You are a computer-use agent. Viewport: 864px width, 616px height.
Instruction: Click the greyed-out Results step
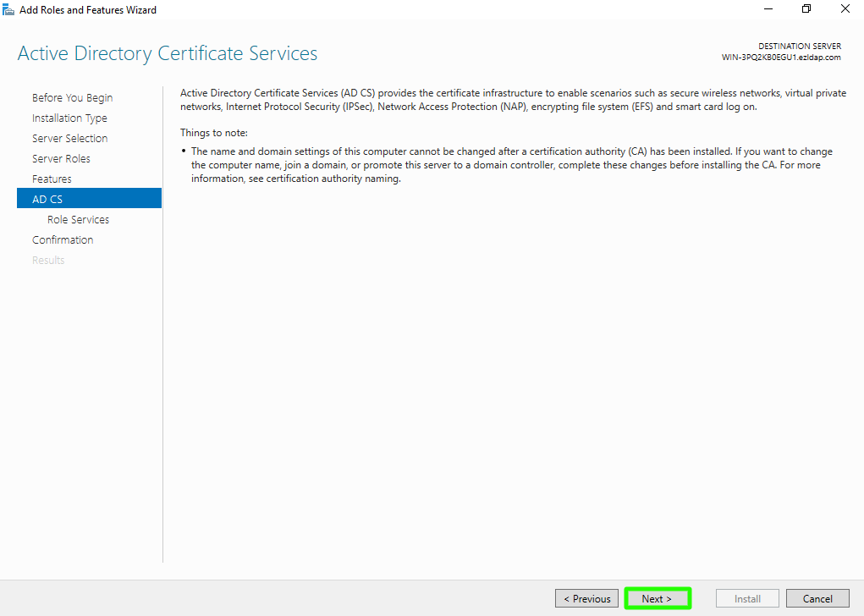48,260
